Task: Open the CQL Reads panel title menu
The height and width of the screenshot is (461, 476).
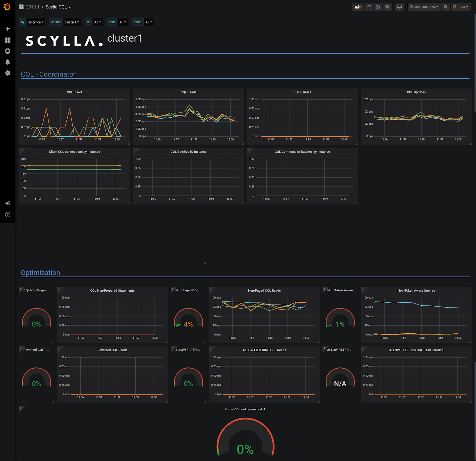Action: 188,92
